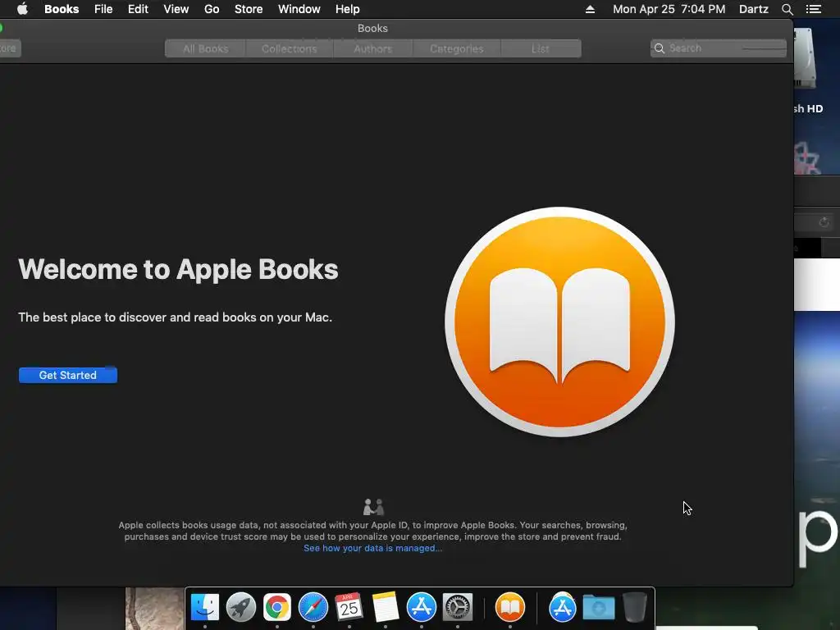Open Calendar showing 25 in Dock
The height and width of the screenshot is (630, 840).
[x=349, y=608]
